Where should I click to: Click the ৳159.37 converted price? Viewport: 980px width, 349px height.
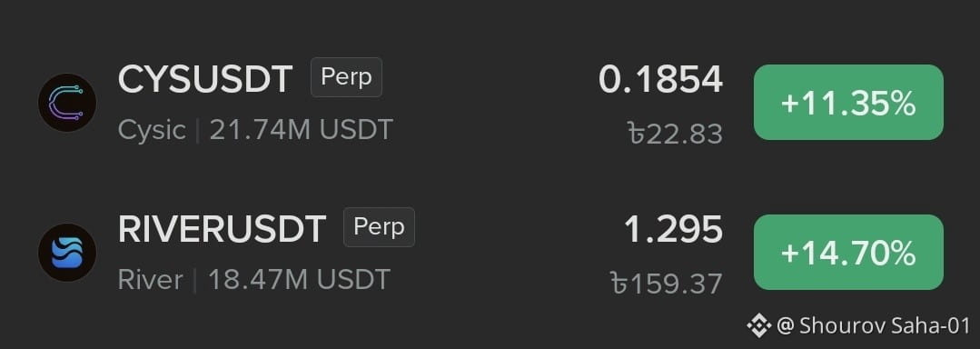pyautogui.click(x=667, y=284)
